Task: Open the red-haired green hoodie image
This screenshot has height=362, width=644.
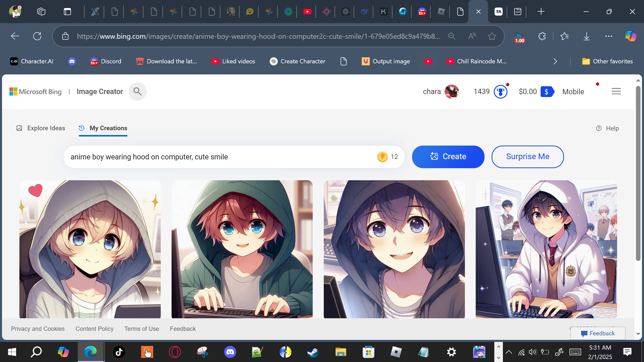Action: coord(242,249)
